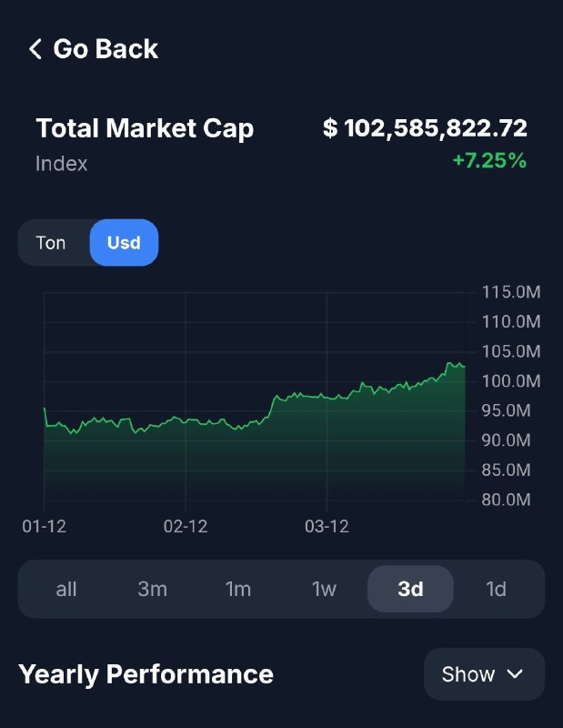Click the 100.0M price axis label
The image size is (563, 728).
tap(510, 380)
